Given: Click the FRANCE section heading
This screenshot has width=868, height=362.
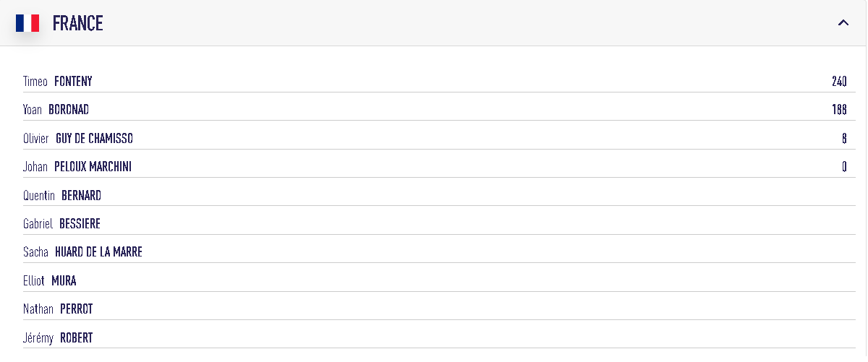Looking at the screenshot, I should tap(77, 23).
